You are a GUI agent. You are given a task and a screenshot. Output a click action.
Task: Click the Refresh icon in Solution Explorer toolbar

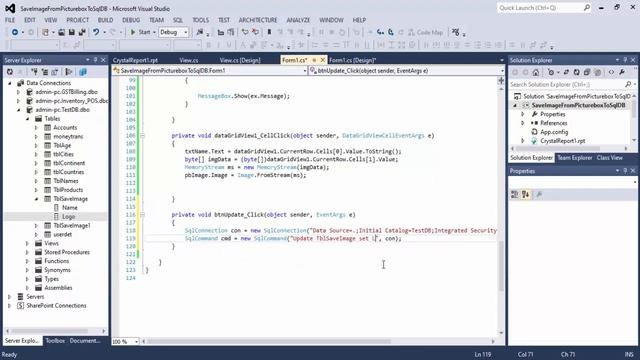(576, 72)
